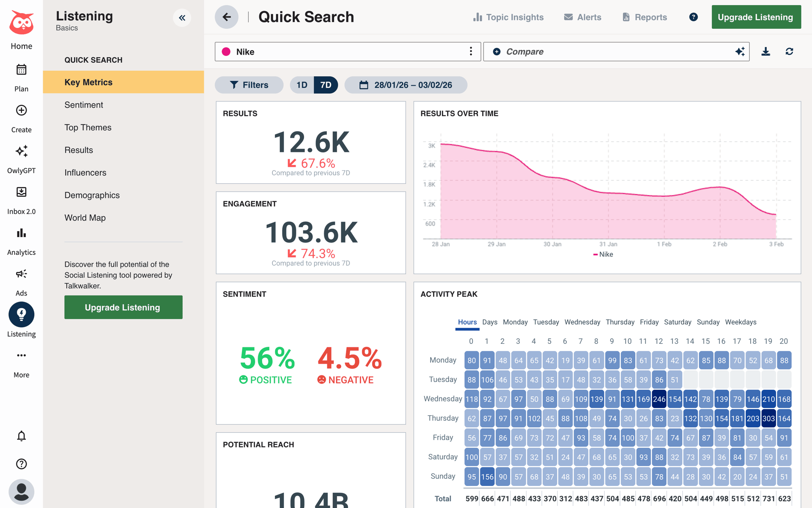This screenshot has height=508, width=812.
Task: Click the AI sparkle icon in Compare
Action: 740,52
